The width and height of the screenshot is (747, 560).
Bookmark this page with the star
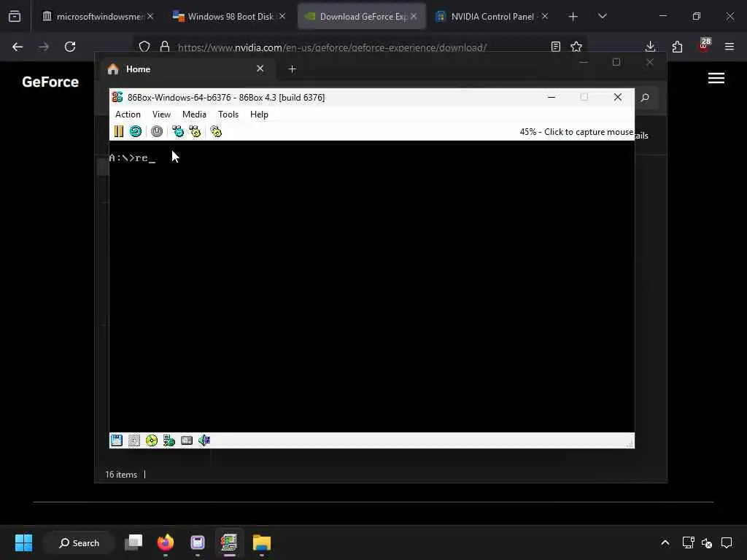(x=576, y=47)
